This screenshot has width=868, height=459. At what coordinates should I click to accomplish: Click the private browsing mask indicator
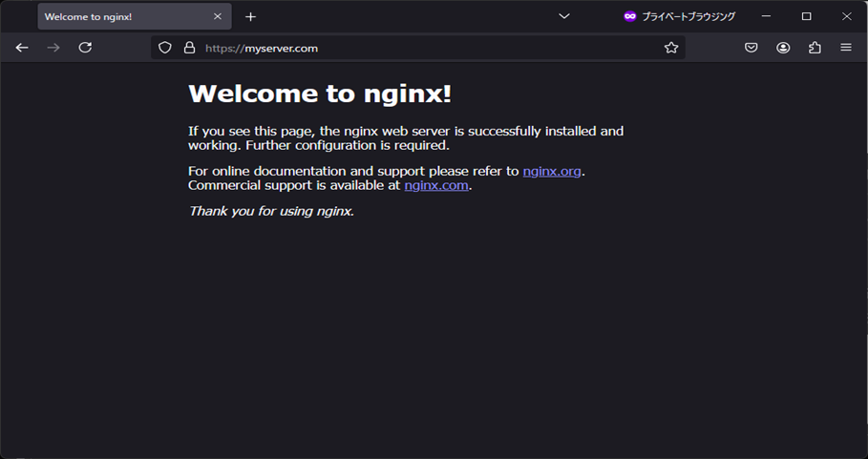629,16
